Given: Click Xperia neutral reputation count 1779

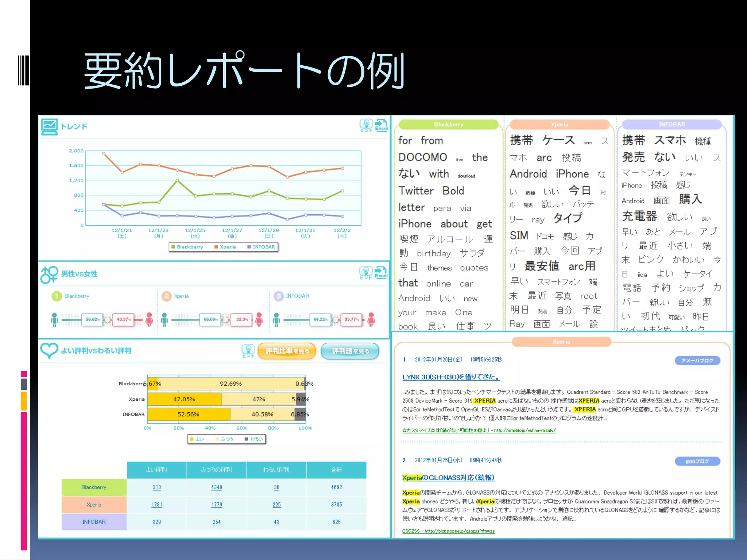Looking at the screenshot, I should pyautogui.click(x=217, y=505).
